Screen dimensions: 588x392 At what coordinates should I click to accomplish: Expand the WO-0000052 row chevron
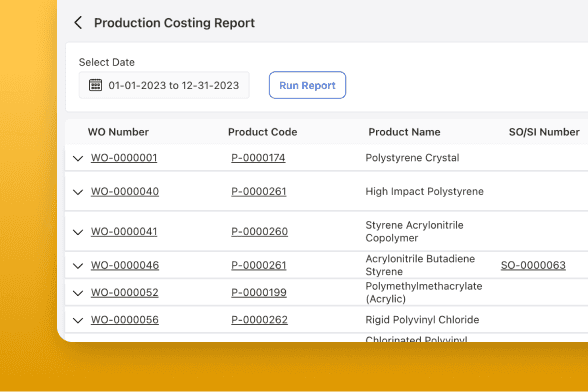pyautogui.click(x=78, y=293)
